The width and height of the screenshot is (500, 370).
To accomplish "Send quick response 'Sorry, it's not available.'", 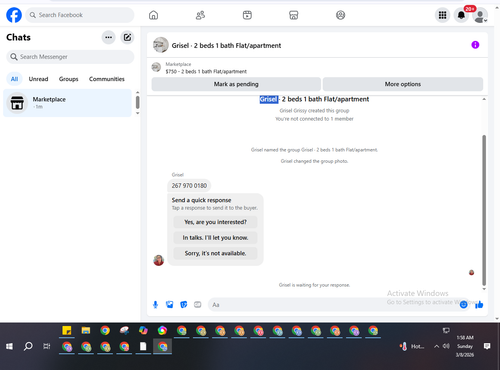I will coord(215,253).
